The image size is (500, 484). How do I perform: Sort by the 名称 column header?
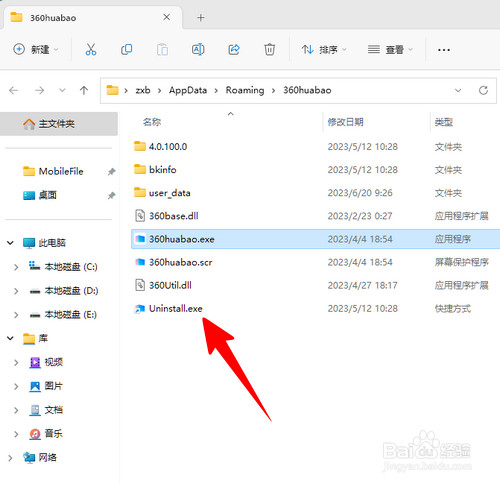pyautogui.click(x=152, y=122)
